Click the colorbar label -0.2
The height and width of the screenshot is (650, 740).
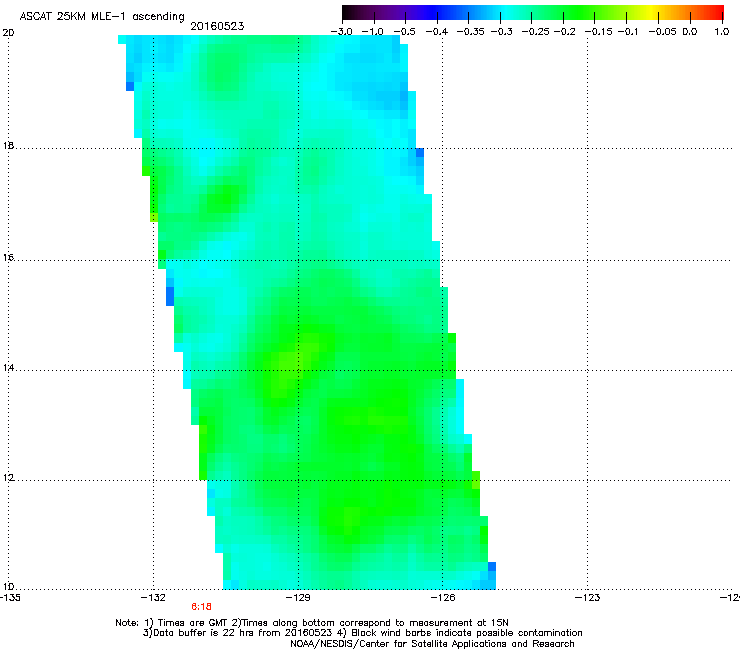565,32
